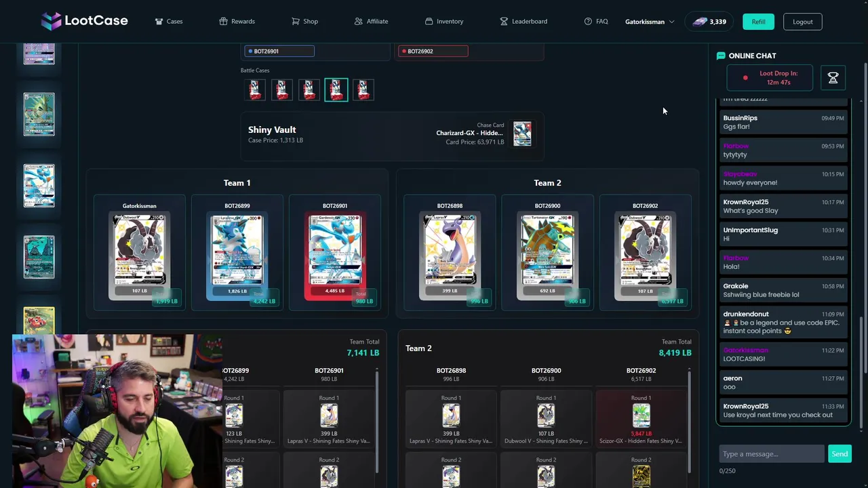The image size is (868, 488).
Task: Click aeron username in chat
Action: [732, 378]
